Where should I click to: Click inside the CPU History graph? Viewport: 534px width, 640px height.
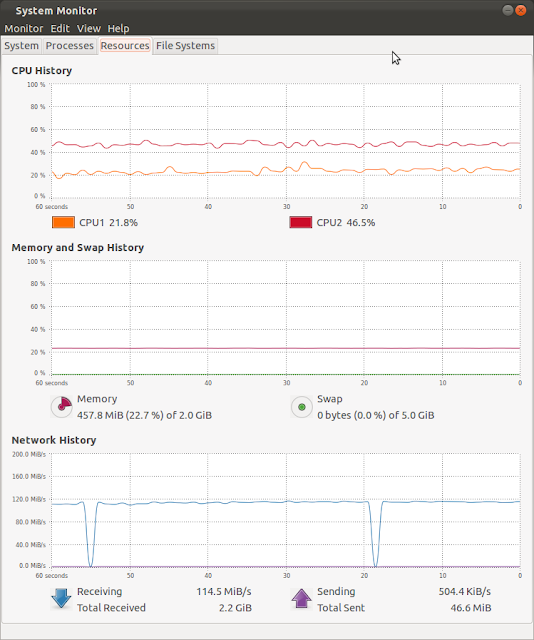(x=286, y=141)
